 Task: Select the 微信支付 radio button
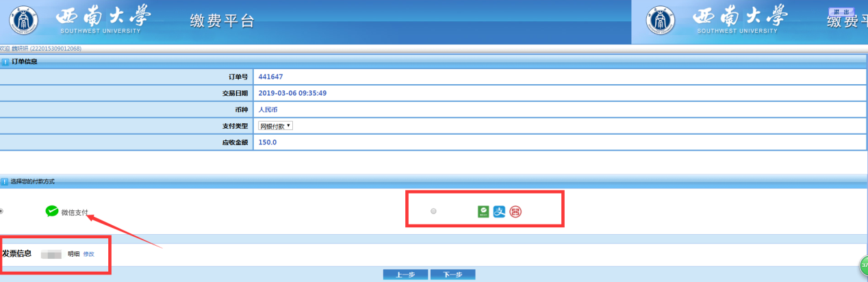click(x=1, y=211)
